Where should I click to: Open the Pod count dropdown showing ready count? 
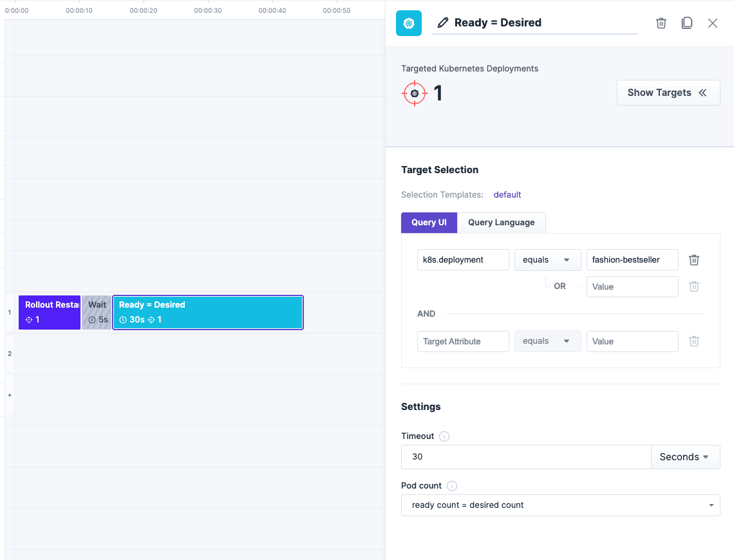pos(560,505)
